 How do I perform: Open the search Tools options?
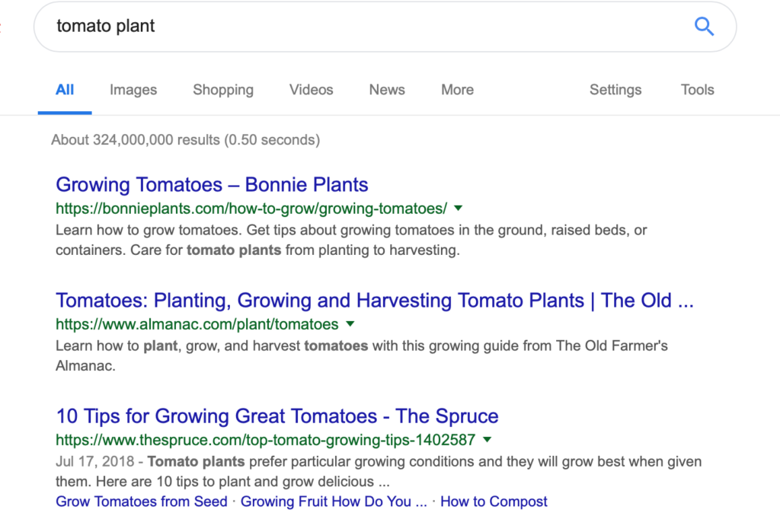tap(697, 90)
